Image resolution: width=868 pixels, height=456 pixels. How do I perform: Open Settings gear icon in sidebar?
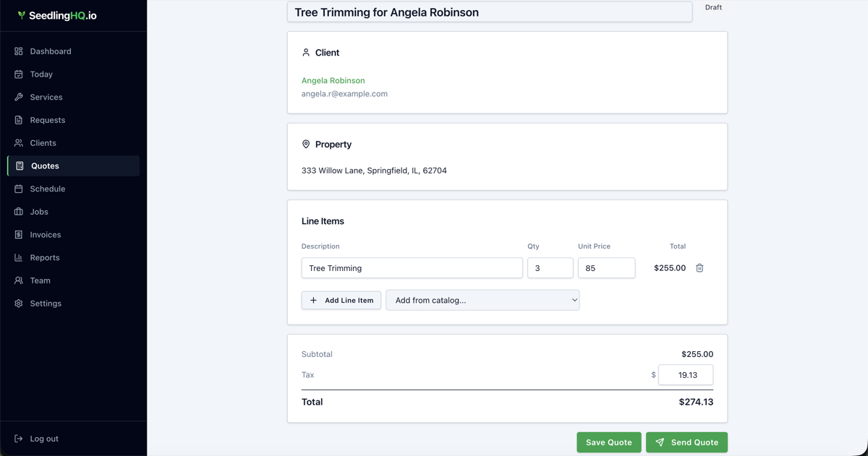[x=19, y=304]
